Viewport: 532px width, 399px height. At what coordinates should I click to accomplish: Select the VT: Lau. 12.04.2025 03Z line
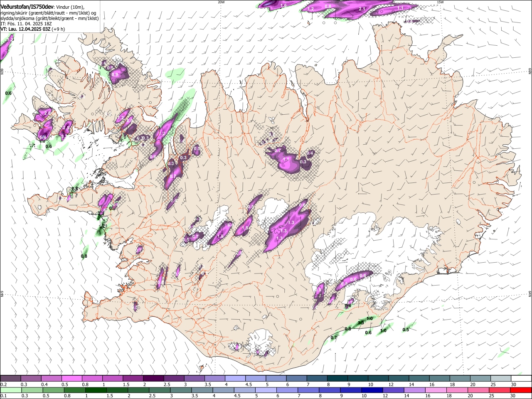pyautogui.click(x=26, y=30)
